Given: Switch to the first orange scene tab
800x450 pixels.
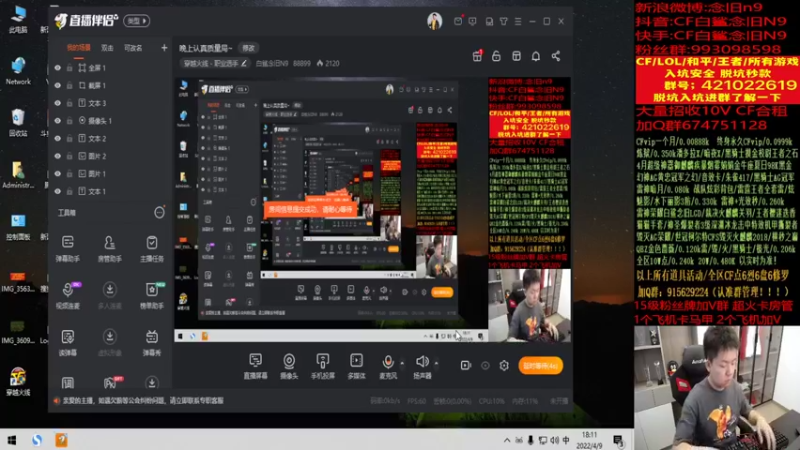Looking at the screenshot, I should pos(79,48).
